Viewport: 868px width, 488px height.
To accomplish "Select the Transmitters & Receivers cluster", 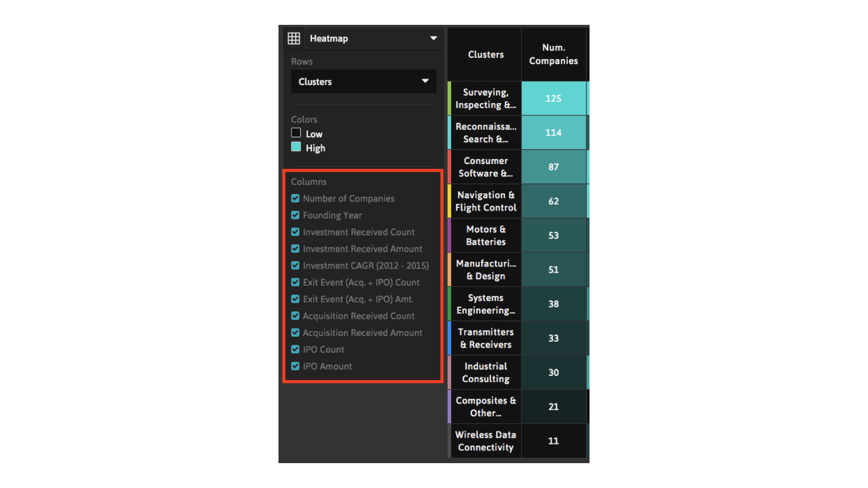I will point(486,338).
